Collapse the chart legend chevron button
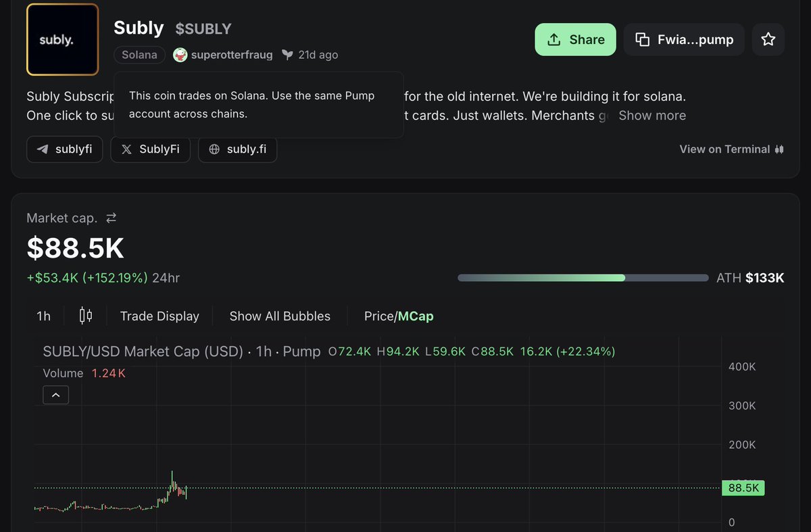Viewport: 811px width, 532px height. click(55, 395)
